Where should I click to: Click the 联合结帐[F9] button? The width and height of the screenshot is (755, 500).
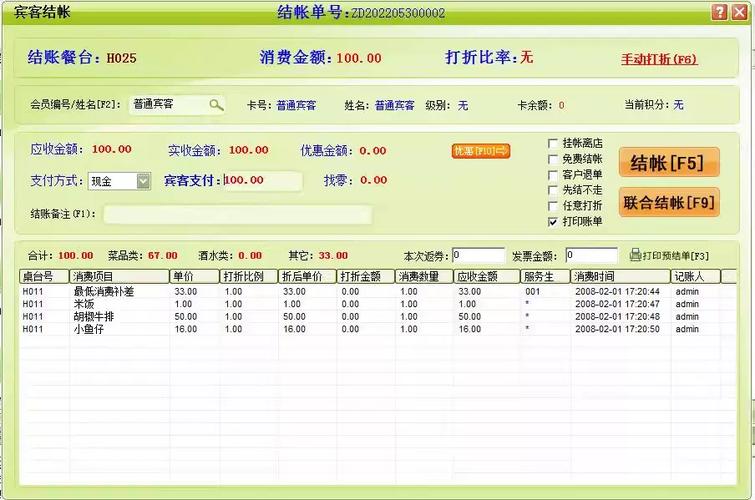point(669,202)
